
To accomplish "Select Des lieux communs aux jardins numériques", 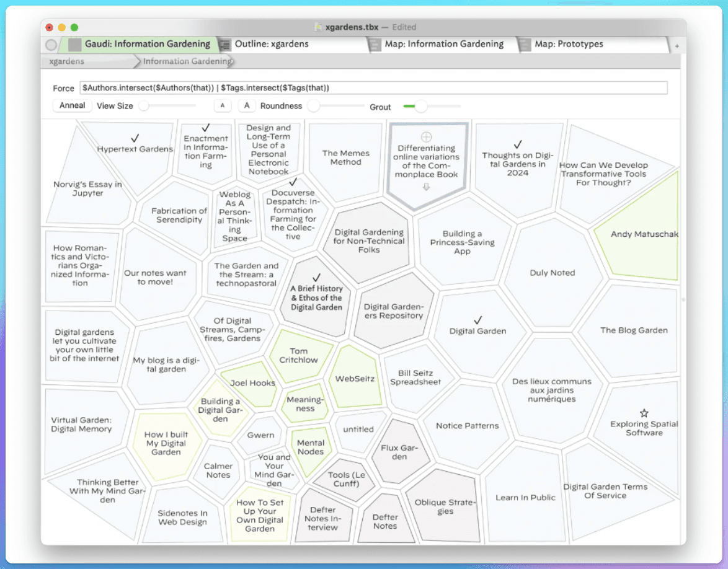I will point(551,390).
